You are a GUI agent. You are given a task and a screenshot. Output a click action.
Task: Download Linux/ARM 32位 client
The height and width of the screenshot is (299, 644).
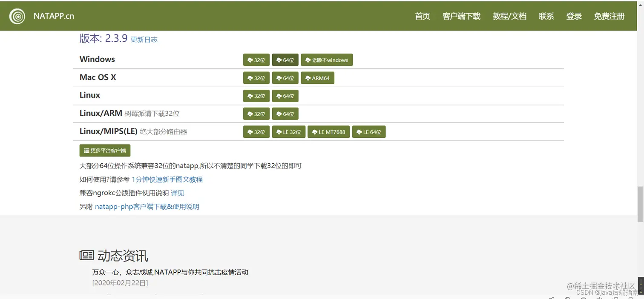point(256,114)
